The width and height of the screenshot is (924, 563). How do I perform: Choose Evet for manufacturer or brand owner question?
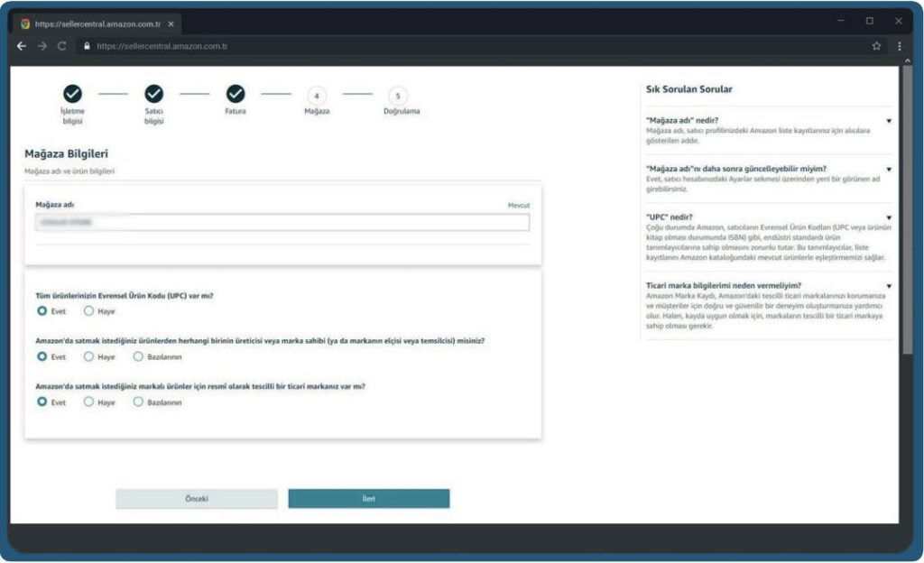(x=42, y=356)
